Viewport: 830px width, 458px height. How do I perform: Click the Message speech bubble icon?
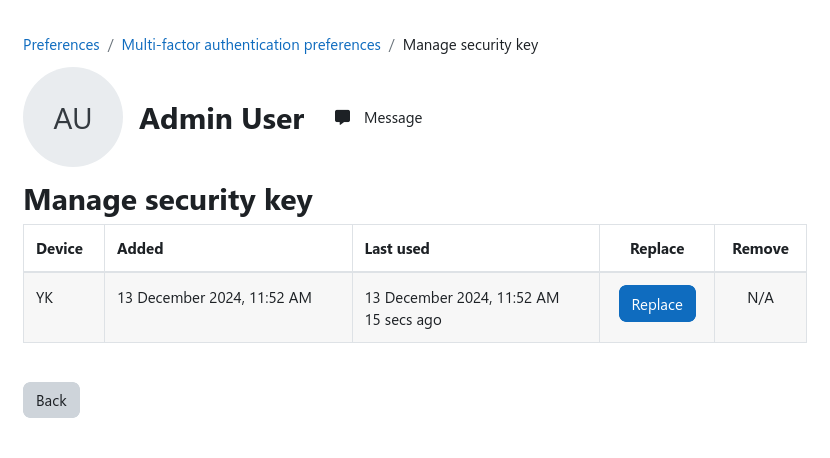point(342,118)
